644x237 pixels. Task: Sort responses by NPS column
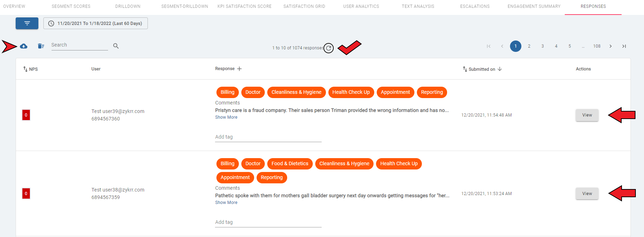[31, 69]
